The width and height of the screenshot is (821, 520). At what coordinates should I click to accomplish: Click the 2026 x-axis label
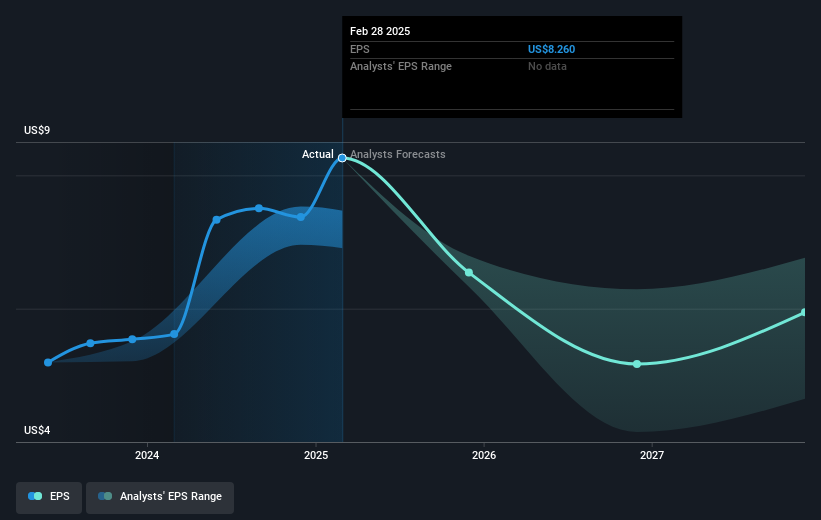tap(484, 456)
